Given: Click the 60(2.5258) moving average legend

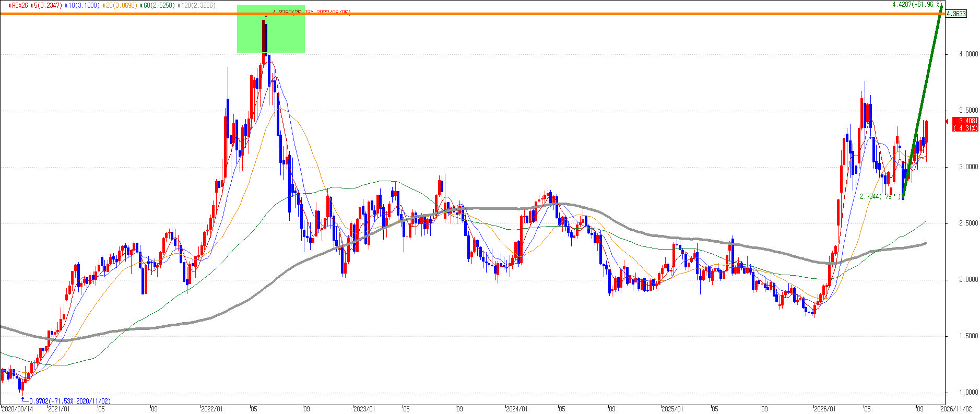Looking at the screenshot, I should tap(157, 5).
